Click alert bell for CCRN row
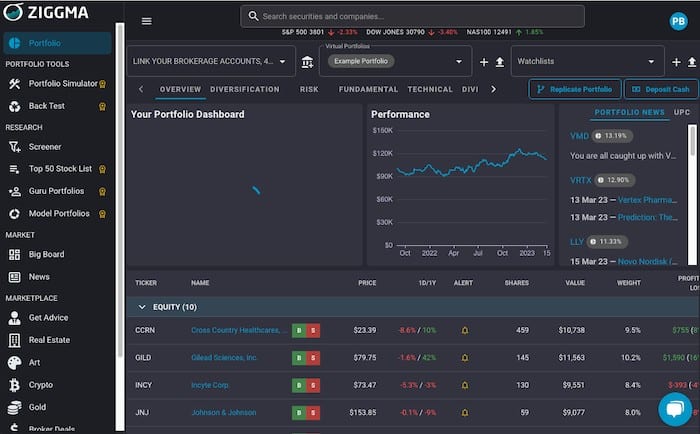The width and height of the screenshot is (700, 434). [465, 330]
